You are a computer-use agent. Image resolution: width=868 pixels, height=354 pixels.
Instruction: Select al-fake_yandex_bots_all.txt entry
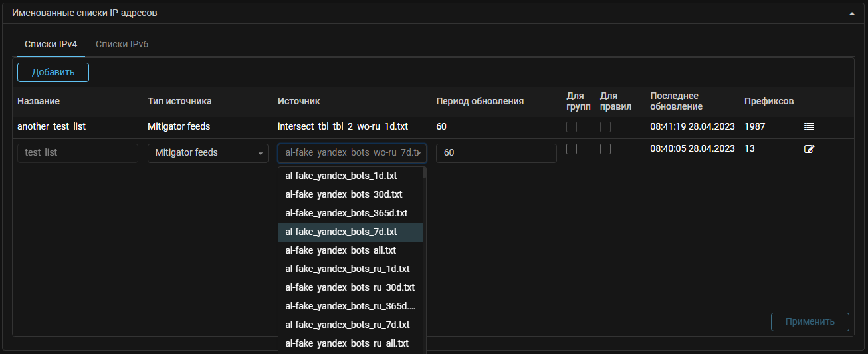(340, 250)
